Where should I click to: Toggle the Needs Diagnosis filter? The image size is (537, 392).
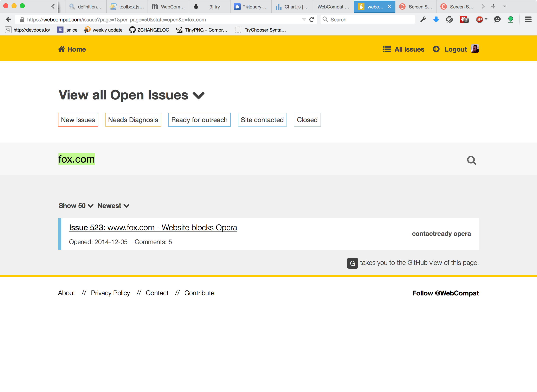coord(133,120)
